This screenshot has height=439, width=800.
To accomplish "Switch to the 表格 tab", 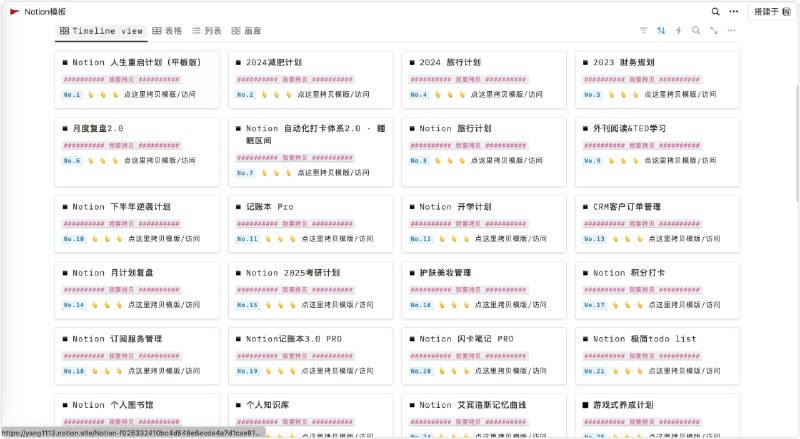I will (x=167, y=31).
